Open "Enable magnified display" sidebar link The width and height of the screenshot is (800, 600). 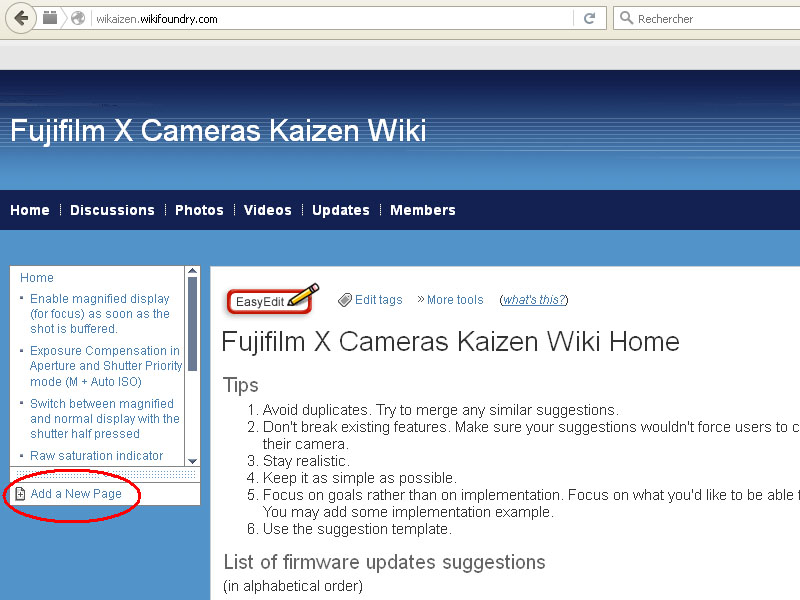click(100, 314)
